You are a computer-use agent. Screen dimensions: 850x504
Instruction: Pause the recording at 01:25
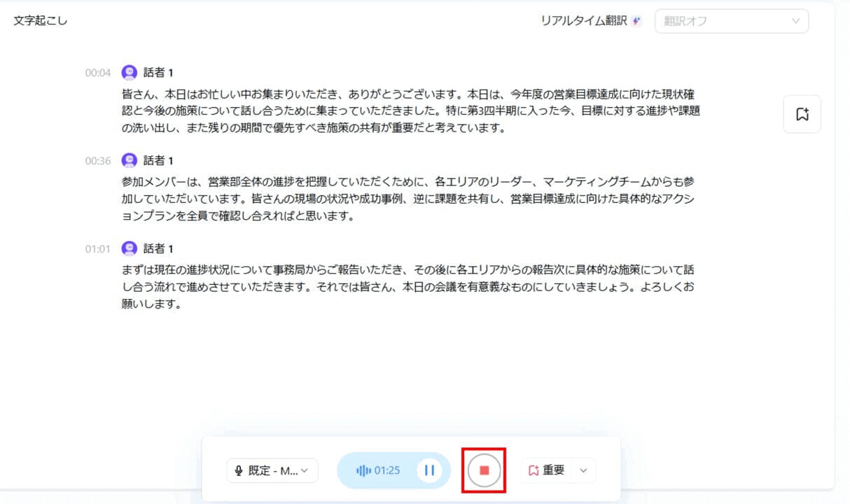[x=429, y=470]
